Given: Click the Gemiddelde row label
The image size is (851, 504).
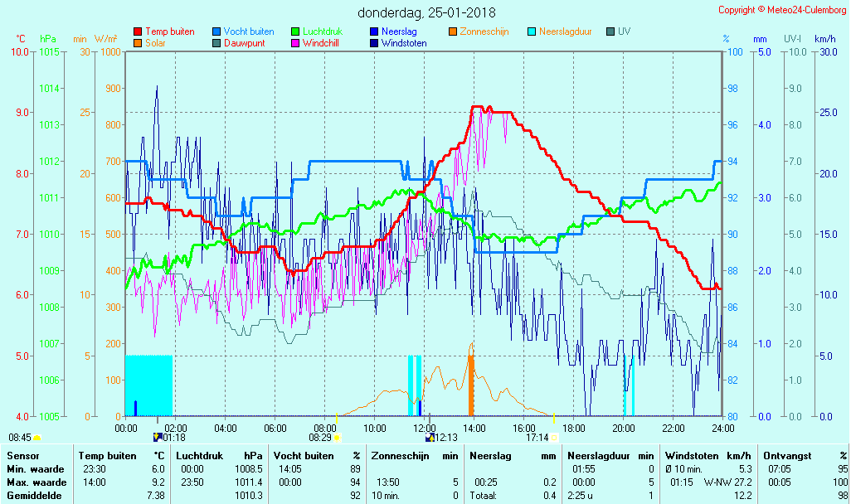Looking at the screenshot, I should point(33,495).
